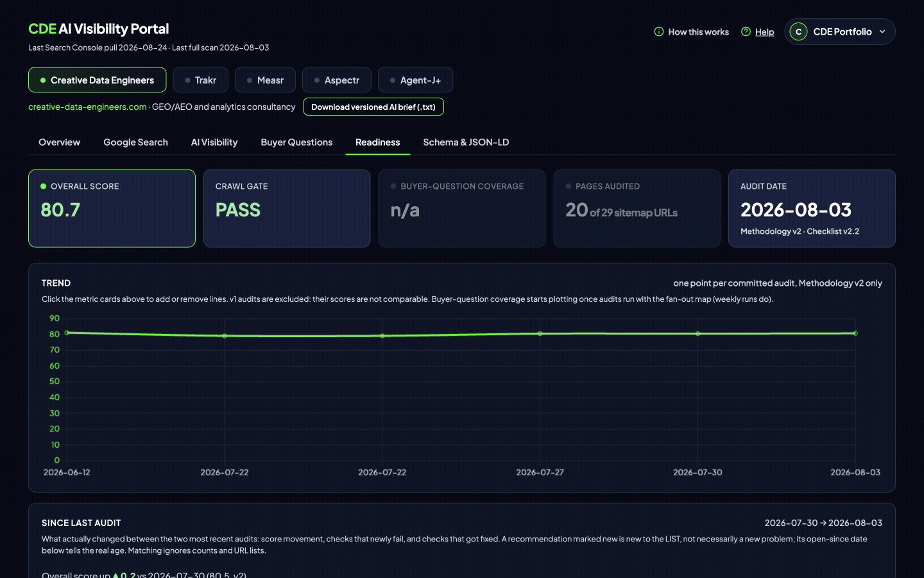924x578 pixels.
Task: Click the trend data point at 2026-07-27
Action: pyautogui.click(x=540, y=334)
